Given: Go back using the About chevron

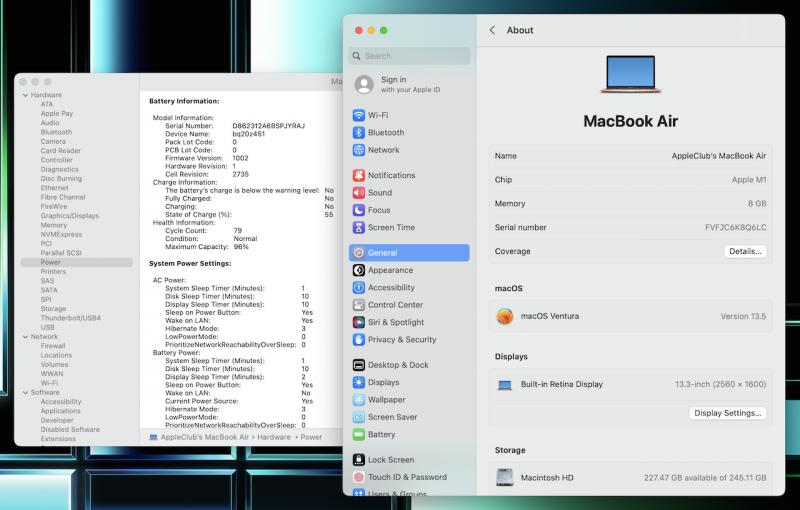Looking at the screenshot, I should (492, 30).
